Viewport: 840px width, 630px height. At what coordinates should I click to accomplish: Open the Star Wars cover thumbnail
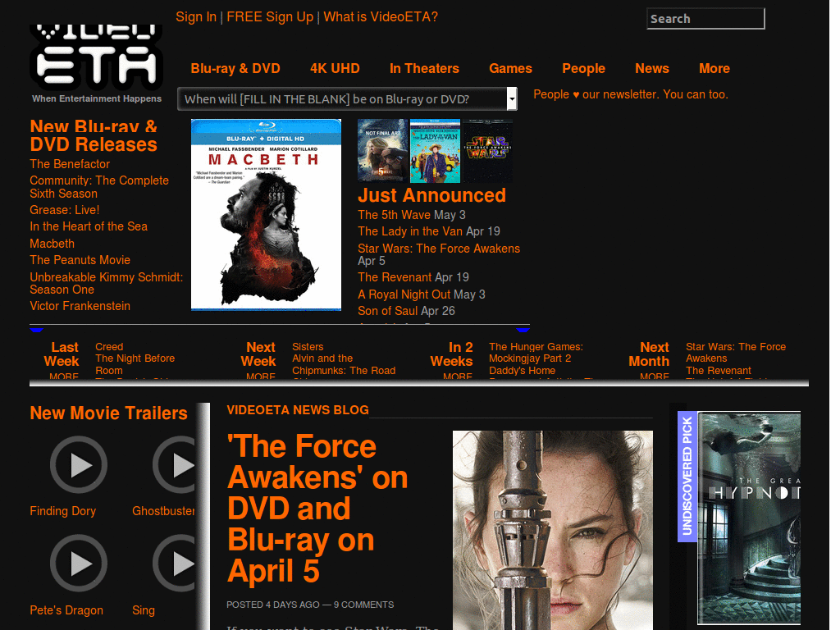click(x=487, y=151)
